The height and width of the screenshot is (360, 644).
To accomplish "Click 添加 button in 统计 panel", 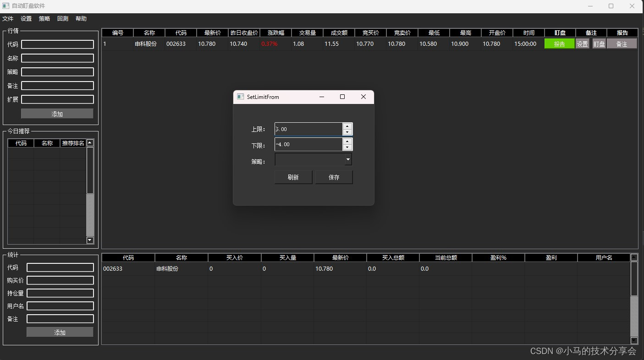I will coord(60,332).
